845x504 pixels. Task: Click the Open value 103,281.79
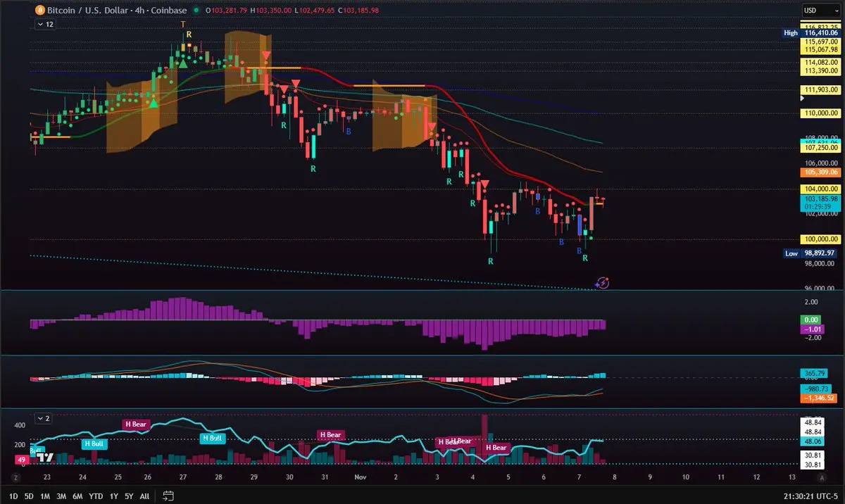tap(227, 11)
